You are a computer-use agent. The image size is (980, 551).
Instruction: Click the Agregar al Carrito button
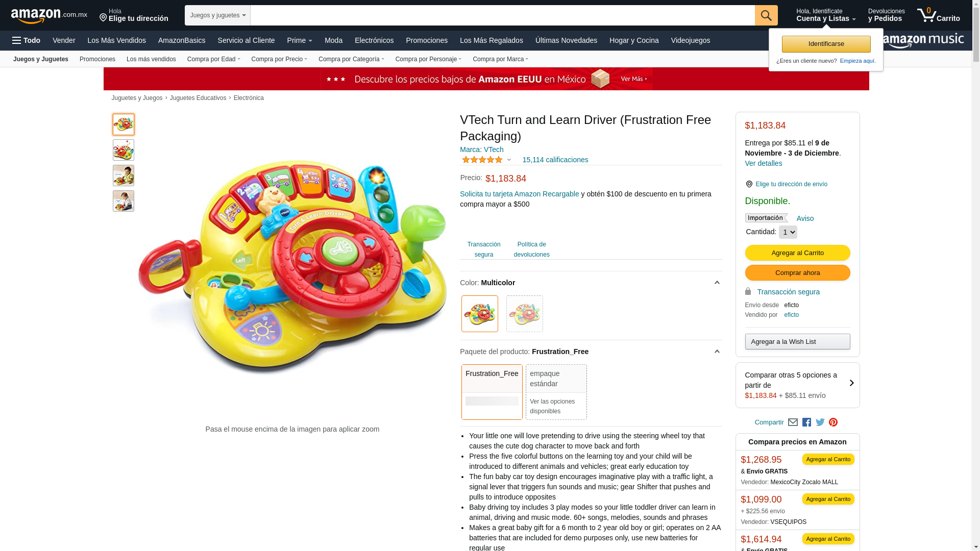coord(797,253)
